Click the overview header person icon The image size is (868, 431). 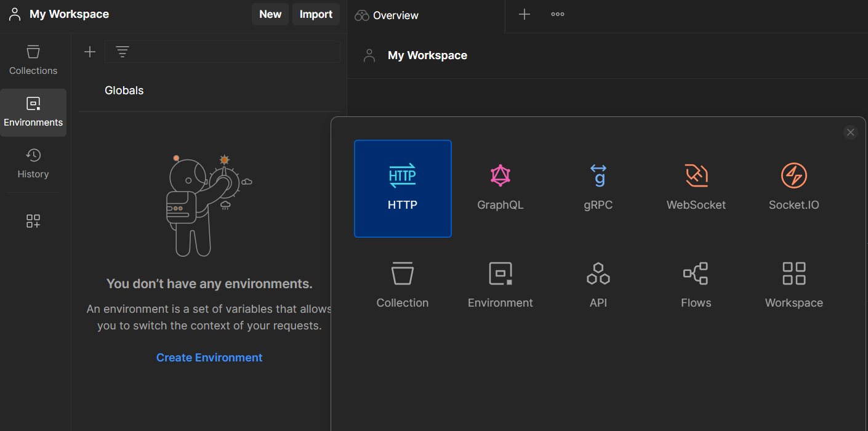coord(369,55)
